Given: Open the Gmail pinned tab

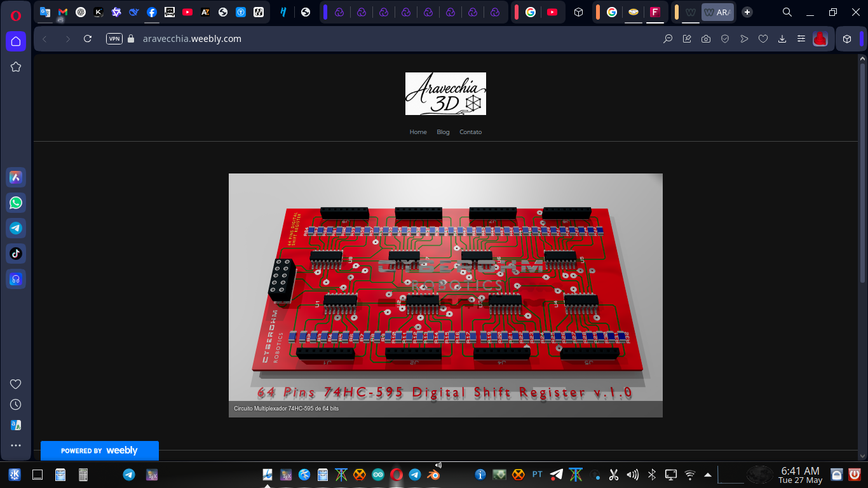Looking at the screenshot, I should (x=63, y=12).
